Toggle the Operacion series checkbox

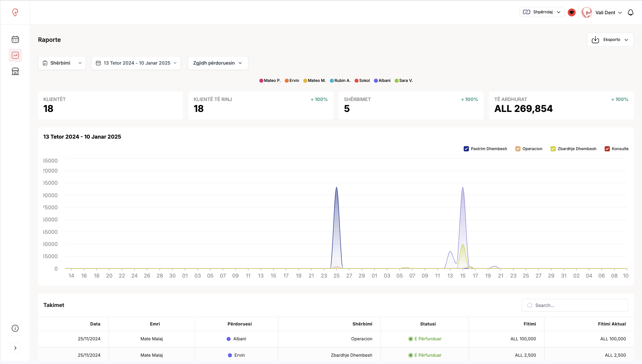click(518, 149)
